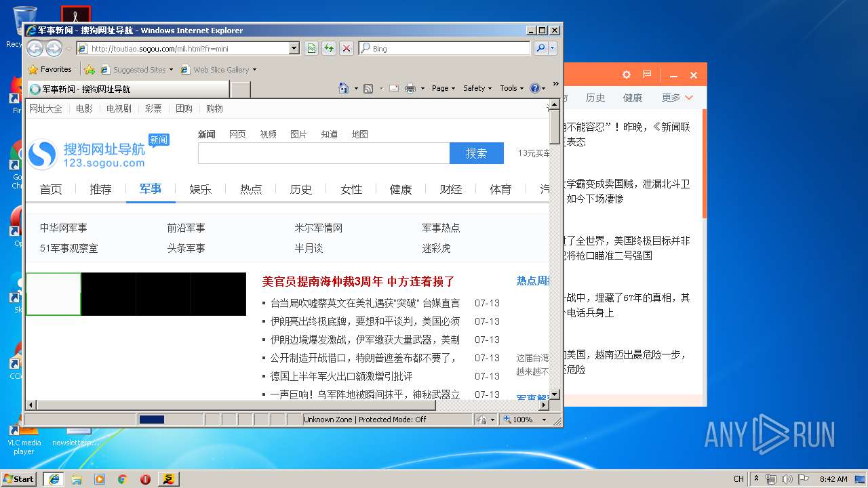Click the horizontal scrollbar right arrow
Image resolution: width=868 pixels, height=488 pixels.
point(542,405)
